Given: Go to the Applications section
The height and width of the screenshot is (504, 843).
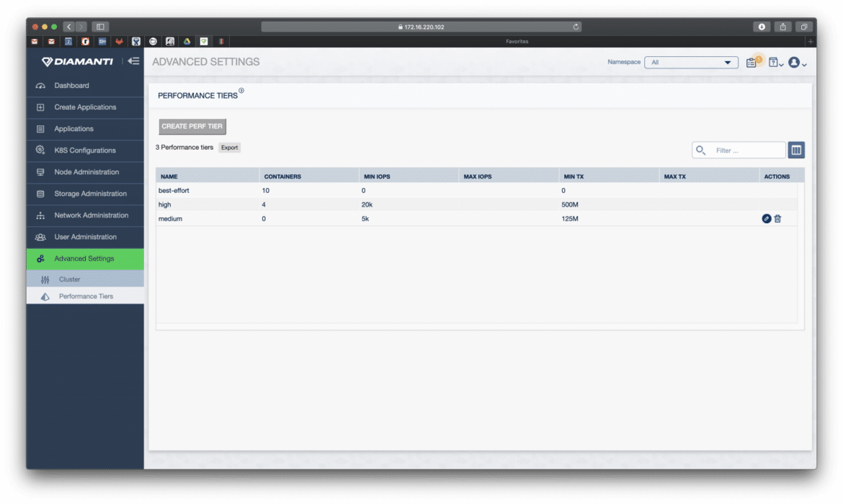Looking at the screenshot, I should click(x=85, y=129).
